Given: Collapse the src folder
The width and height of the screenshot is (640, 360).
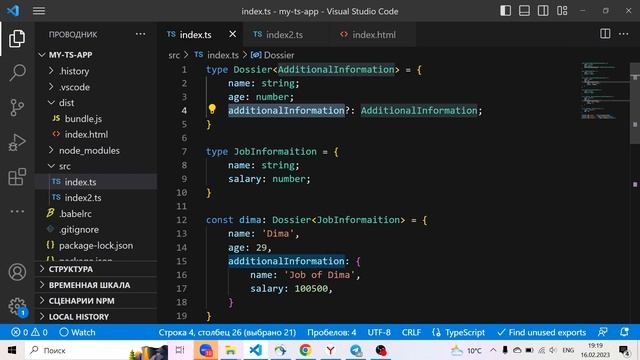Looking at the screenshot, I should pos(96,166).
